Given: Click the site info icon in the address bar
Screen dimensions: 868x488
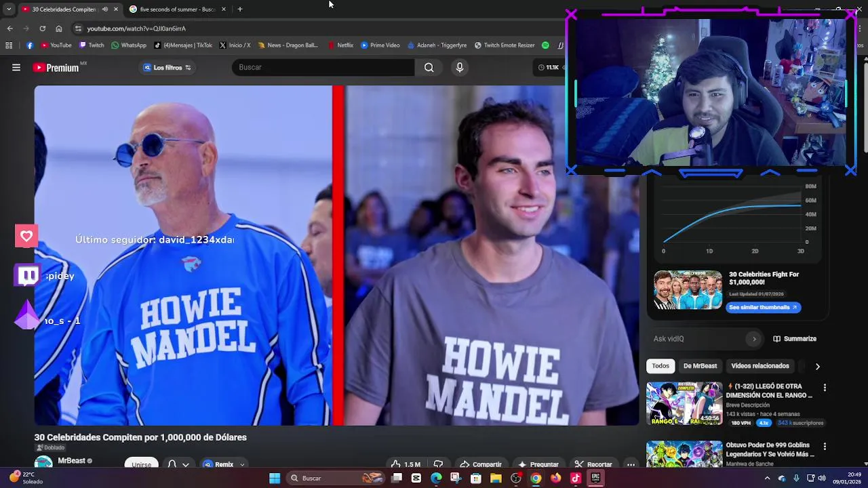Looking at the screenshot, I should [x=78, y=28].
